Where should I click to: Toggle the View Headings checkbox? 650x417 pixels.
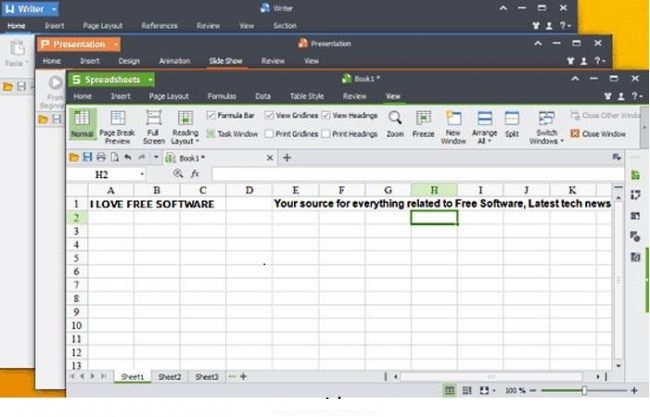pyautogui.click(x=326, y=115)
